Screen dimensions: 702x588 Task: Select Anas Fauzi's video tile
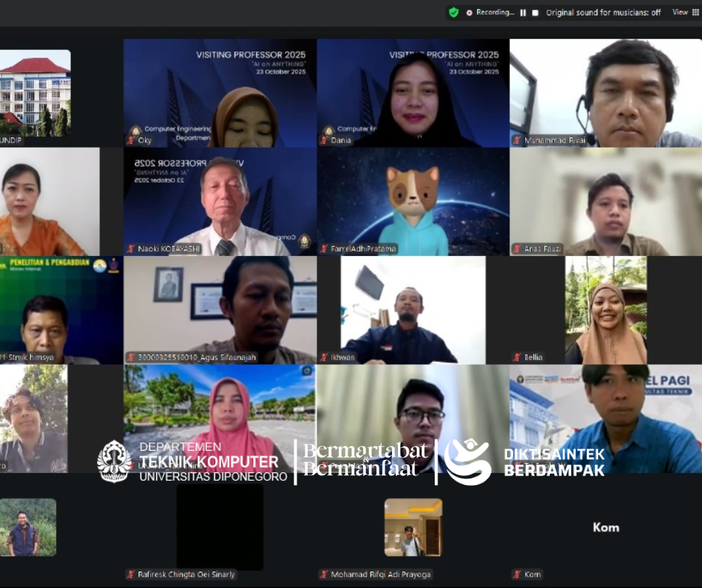pos(606,201)
